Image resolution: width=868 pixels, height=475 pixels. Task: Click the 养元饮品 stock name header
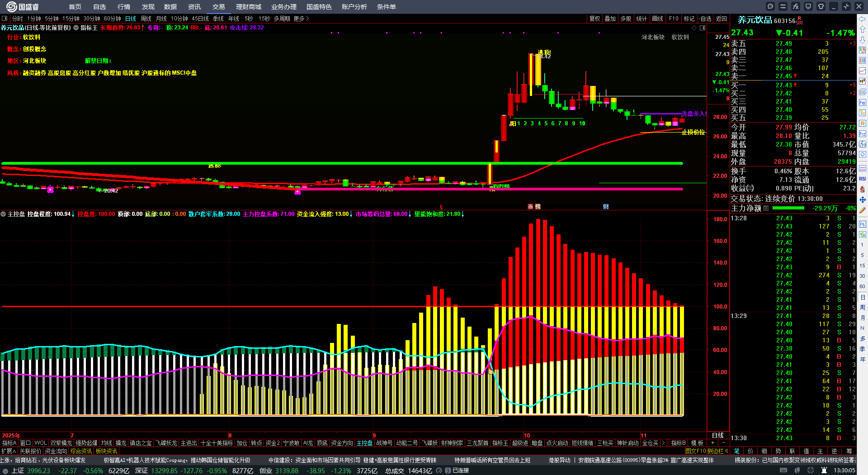coord(755,20)
